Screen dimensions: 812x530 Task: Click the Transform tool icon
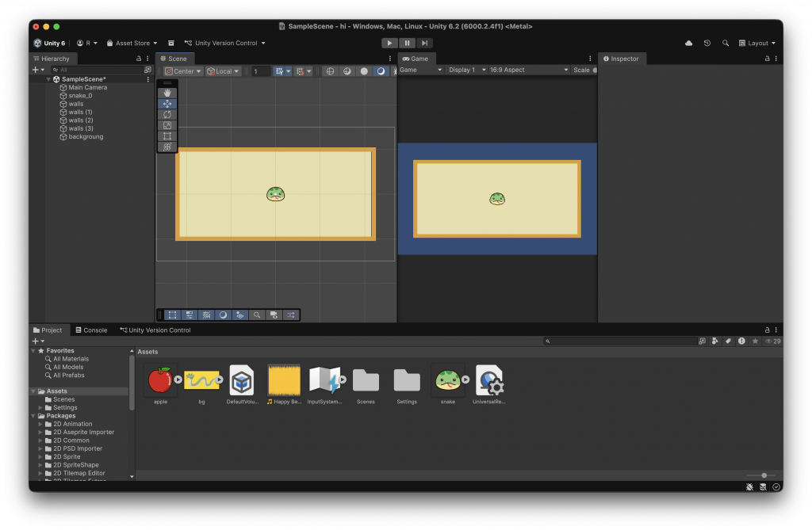click(167, 147)
